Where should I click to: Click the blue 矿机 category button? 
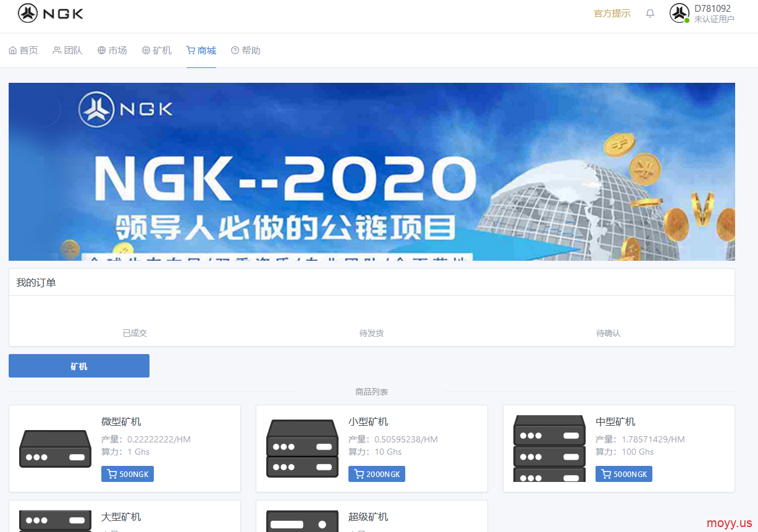79,366
